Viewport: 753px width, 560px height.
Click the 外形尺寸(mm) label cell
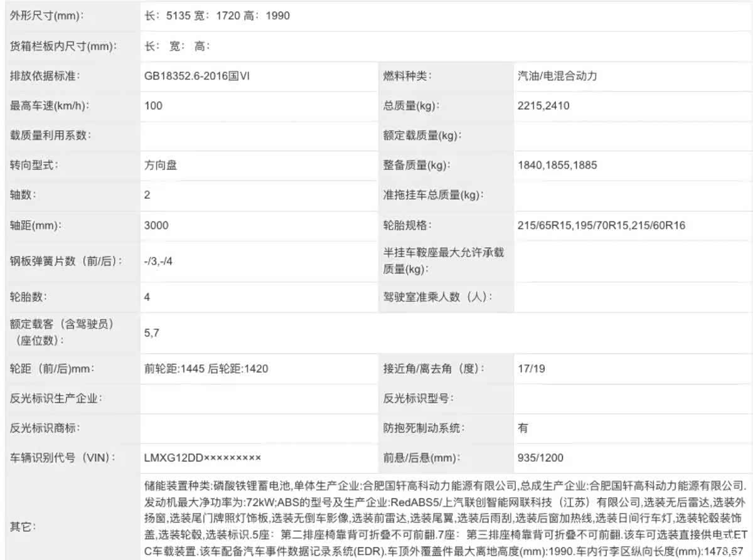(x=47, y=16)
